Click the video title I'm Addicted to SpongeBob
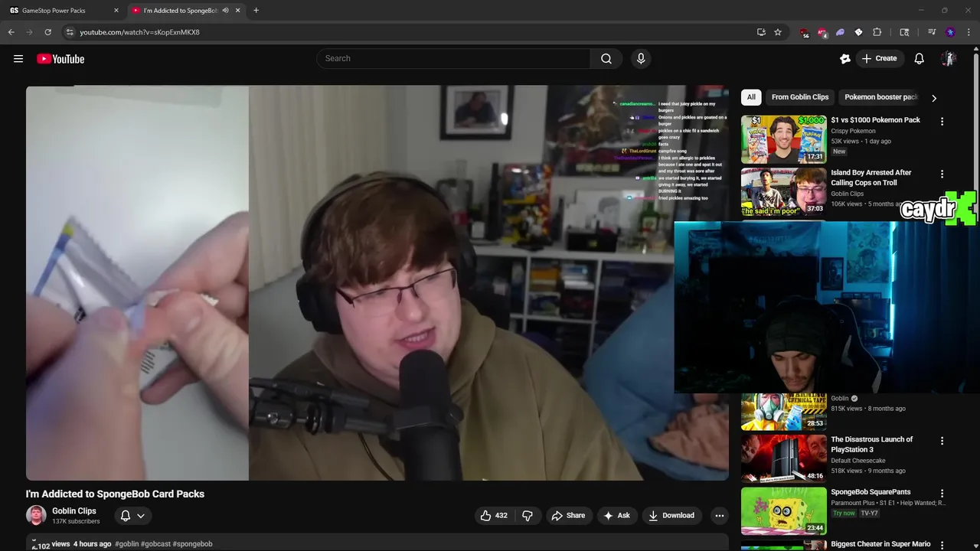The image size is (980, 551). tap(115, 494)
